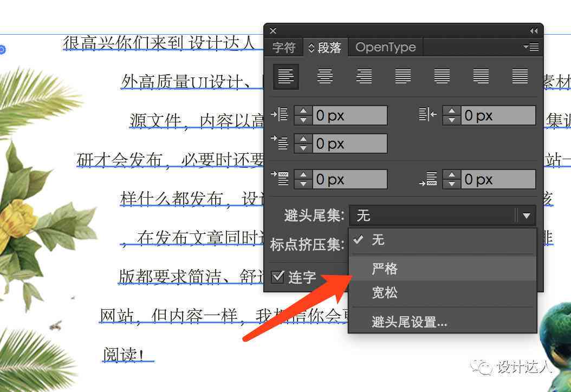Click the 避头尾集 combo box showing 无
Viewport: 571px width, 392px height.
click(443, 216)
